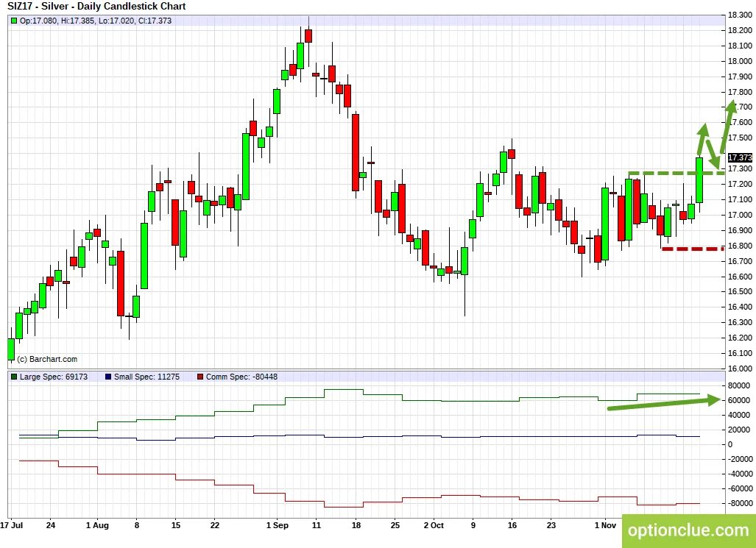Viewport: 756px width, 548px height.
Task: Select the 'Op:17.080' open value in the readout
Action: [x=38, y=21]
